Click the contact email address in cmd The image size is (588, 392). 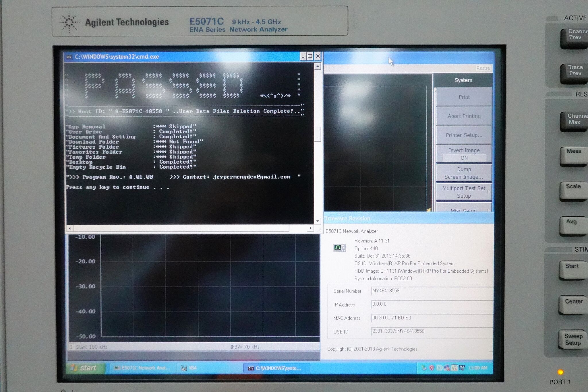[x=252, y=177]
